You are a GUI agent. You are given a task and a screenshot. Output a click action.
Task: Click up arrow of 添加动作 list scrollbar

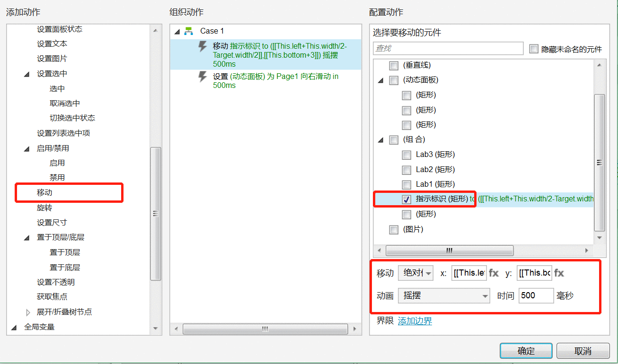pyautogui.click(x=155, y=31)
